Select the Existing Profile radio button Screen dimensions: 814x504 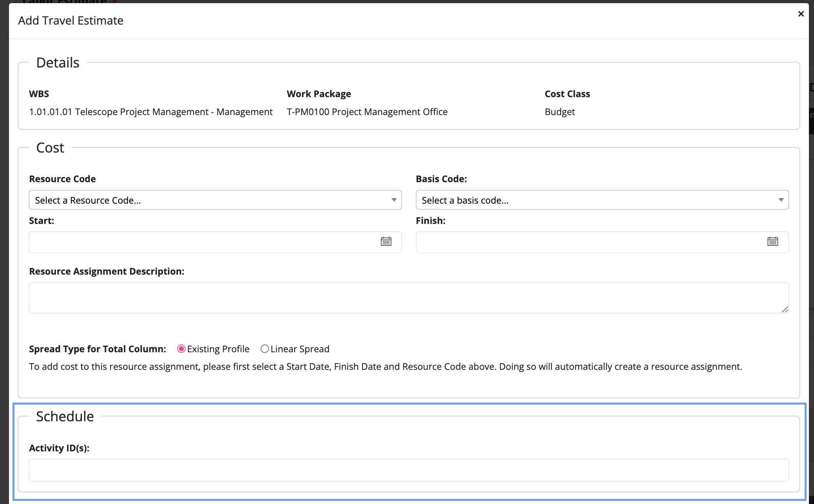coord(181,349)
